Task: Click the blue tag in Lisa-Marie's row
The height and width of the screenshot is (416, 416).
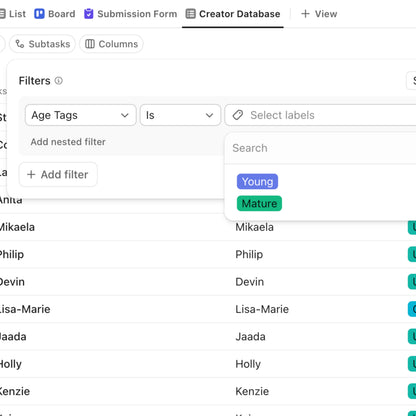Action: (x=412, y=309)
